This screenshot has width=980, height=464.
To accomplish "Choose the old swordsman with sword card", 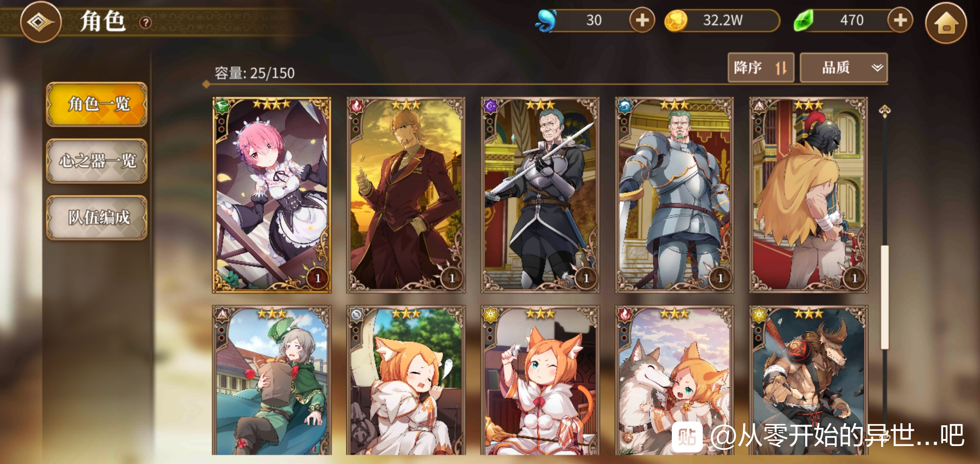I will (540, 195).
